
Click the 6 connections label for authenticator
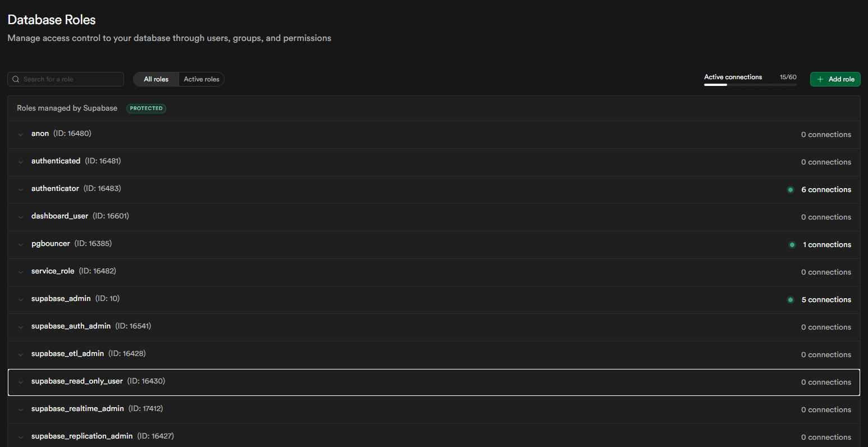(826, 189)
